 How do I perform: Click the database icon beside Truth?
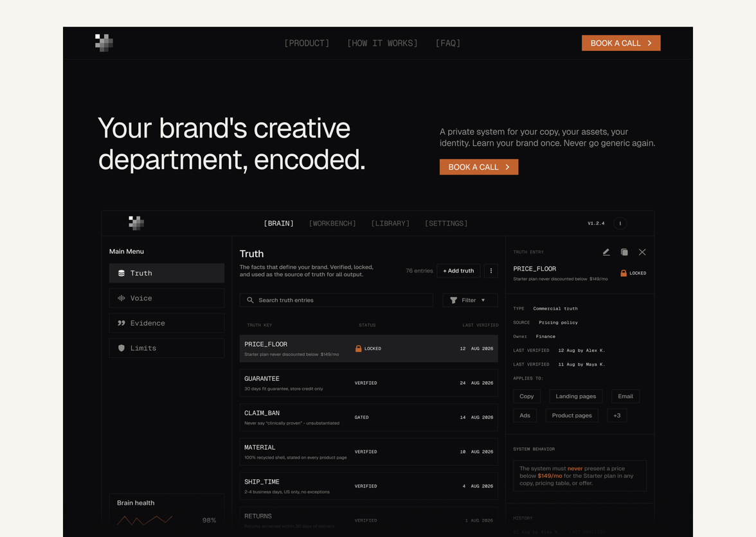coord(122,273)
